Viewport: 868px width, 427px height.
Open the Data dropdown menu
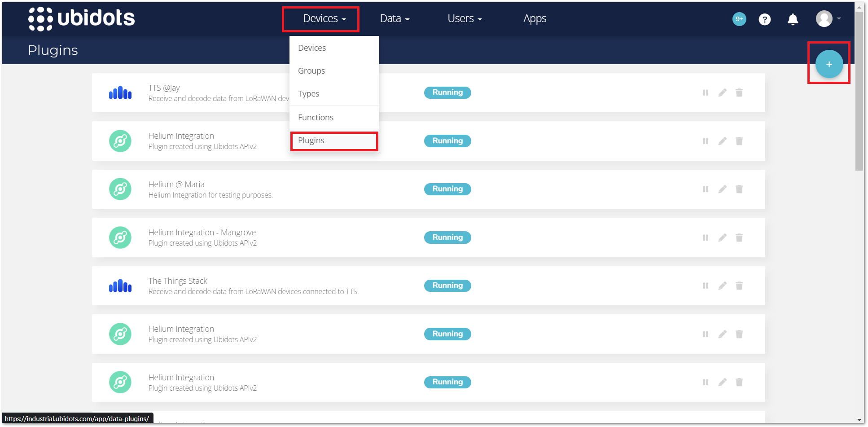point(394,18)
